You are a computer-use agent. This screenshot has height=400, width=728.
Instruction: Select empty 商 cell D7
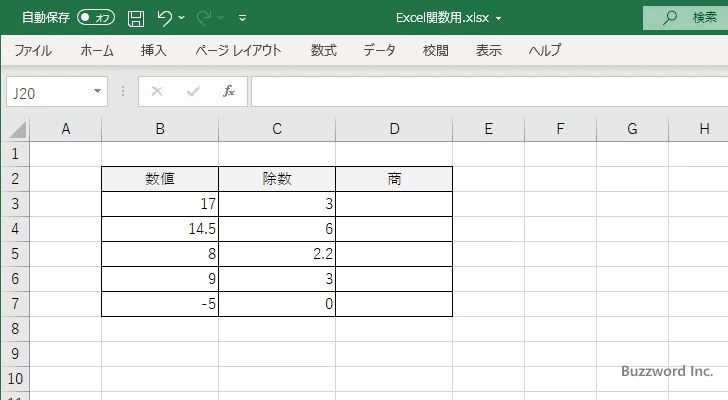[x=394, y=304]
